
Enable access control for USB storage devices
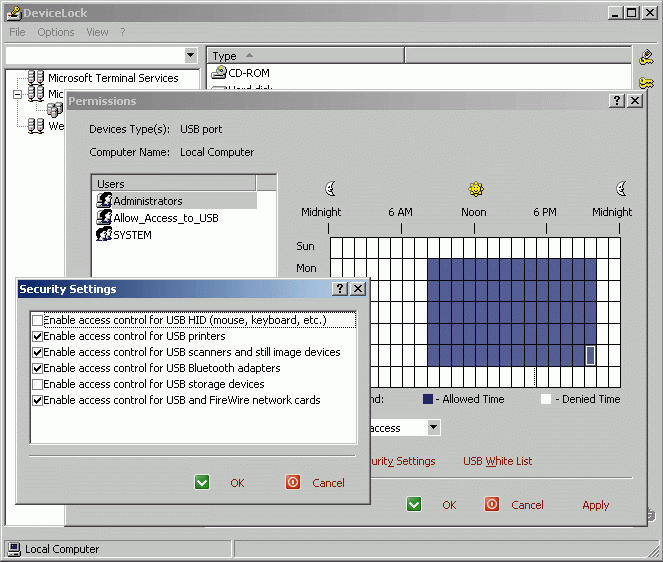tap(38, 384)
